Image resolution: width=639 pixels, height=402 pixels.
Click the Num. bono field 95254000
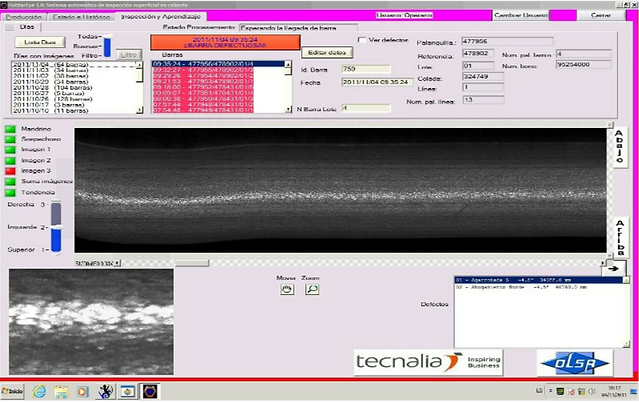click(584, 64)
